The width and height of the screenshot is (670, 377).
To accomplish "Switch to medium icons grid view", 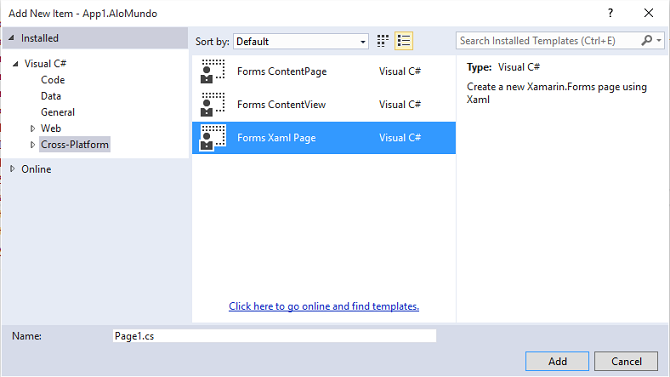I will tap(383, 41).
